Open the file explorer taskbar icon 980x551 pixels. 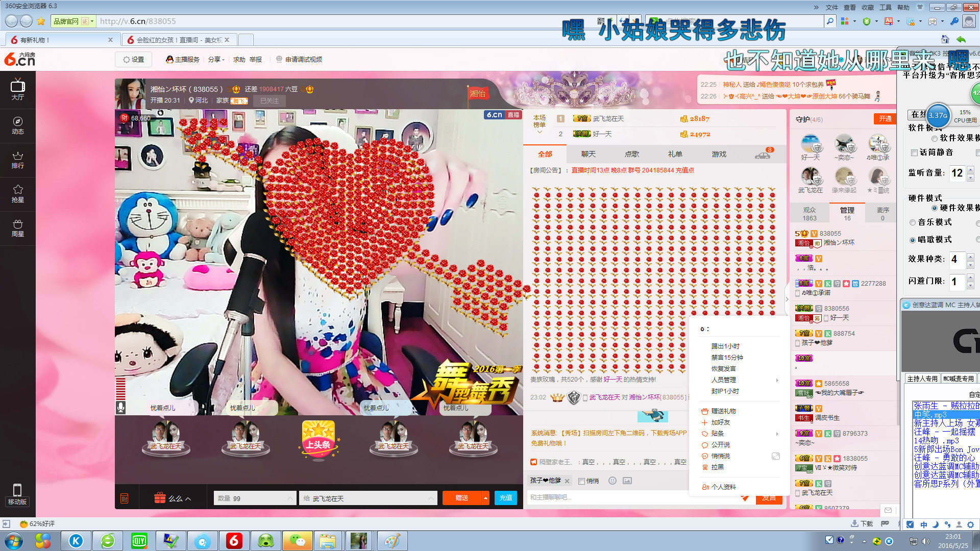click(x=327, y=541)
